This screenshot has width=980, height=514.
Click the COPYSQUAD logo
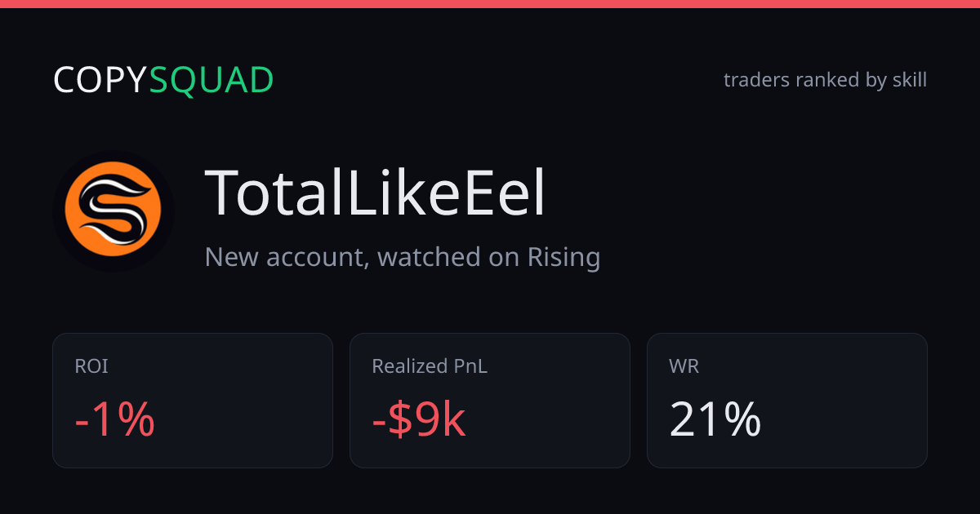(163, 80)
